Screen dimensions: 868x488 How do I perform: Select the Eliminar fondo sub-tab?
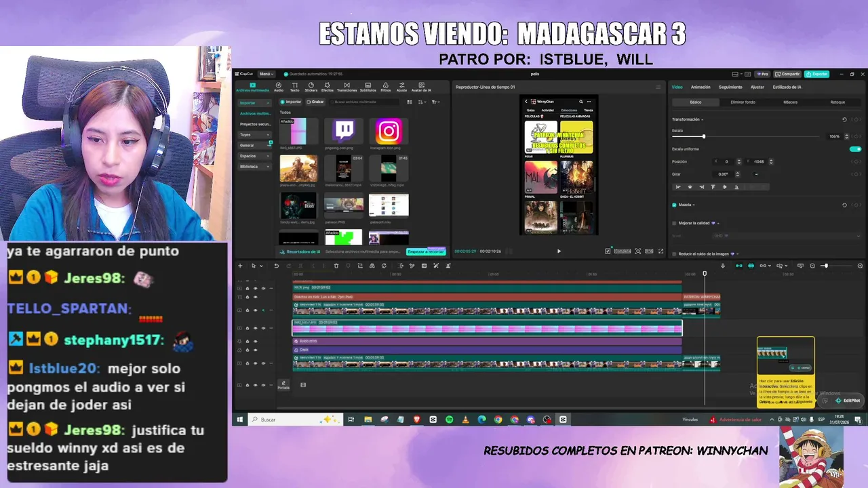tap(743, 102)
